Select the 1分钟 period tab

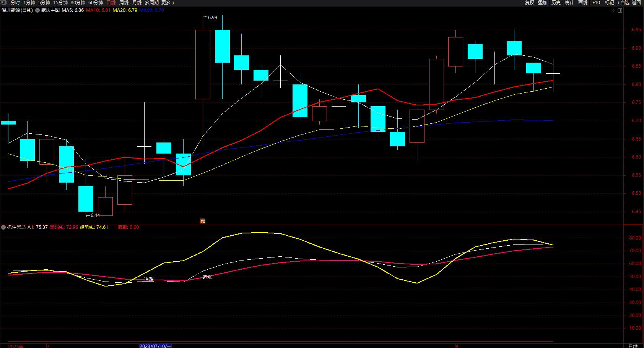click(x=29, y=3)
